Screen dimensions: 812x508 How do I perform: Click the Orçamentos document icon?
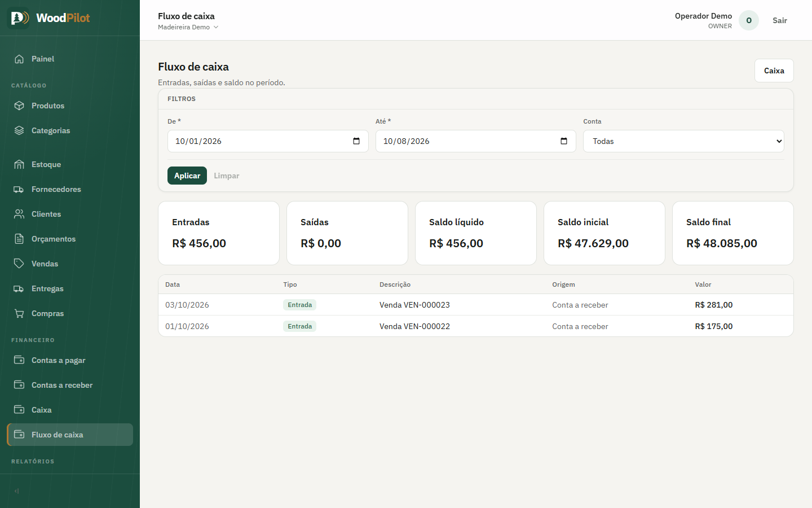[x=19, y=239]
